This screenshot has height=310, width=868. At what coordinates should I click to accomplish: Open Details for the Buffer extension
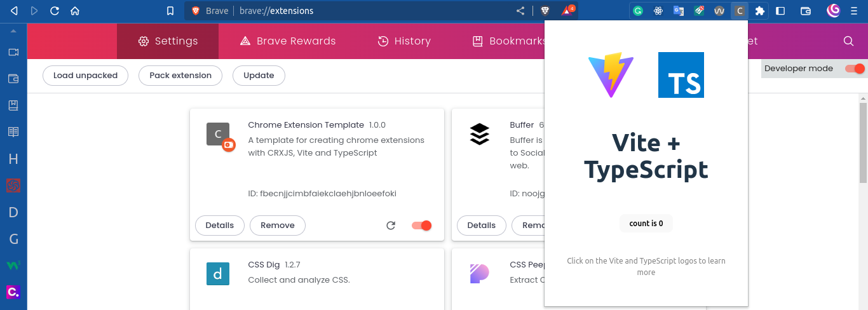[x=482, y=226]
